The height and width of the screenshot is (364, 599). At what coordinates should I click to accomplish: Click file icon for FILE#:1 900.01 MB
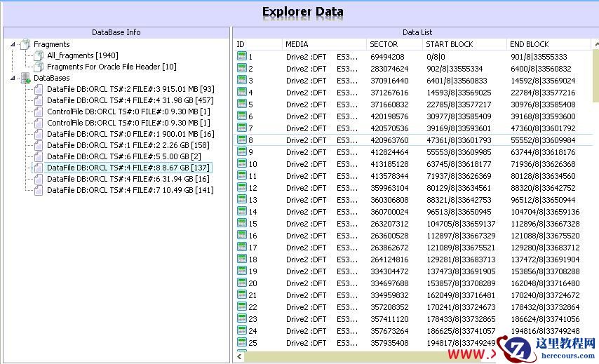click(x=38, y=134)
